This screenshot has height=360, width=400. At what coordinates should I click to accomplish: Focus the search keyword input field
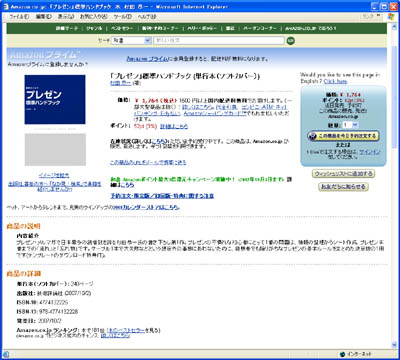click(x=219, y=40)
